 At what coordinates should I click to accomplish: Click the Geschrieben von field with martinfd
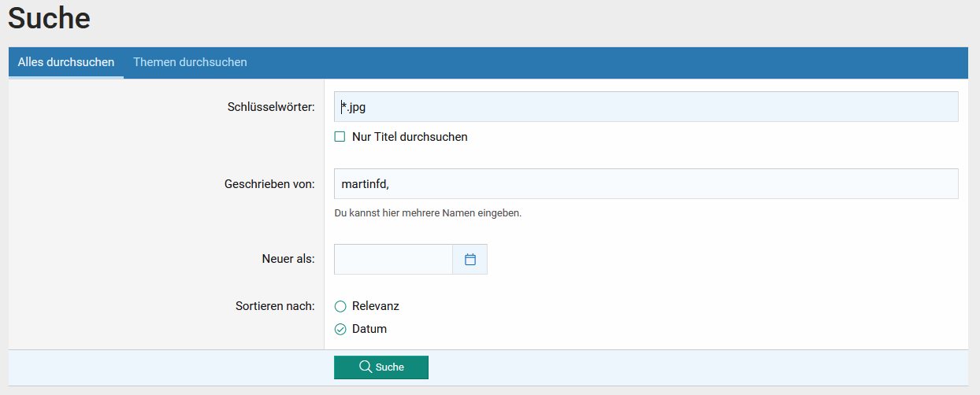[646, 184]
